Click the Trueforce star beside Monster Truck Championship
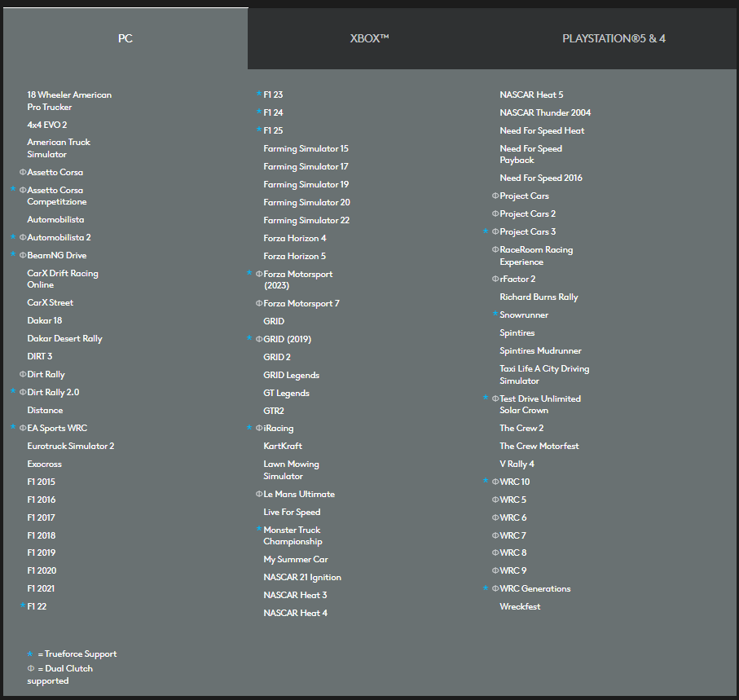The height and width of the screenshot is (700, 739). 259,530
